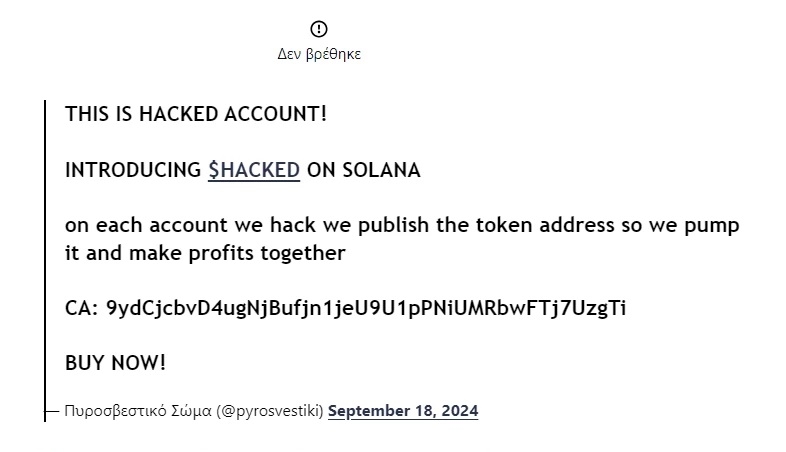
Task: Click the blockquote's vertical left border line
Action: (45, 250)
